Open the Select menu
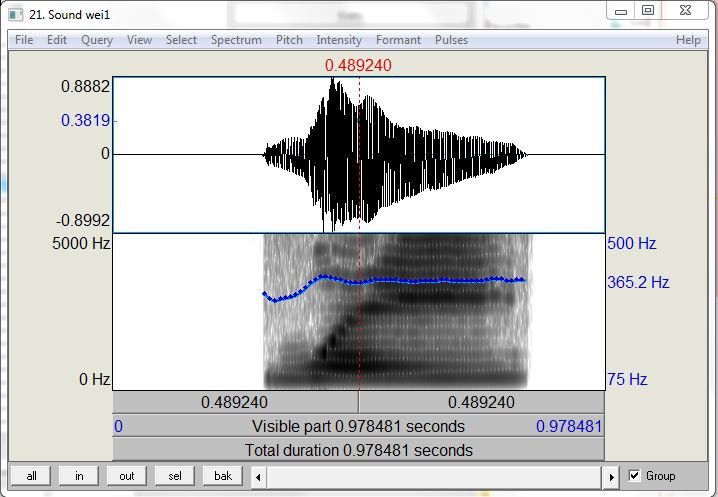Screen dimensions: 718x497 [x=181, y=40]
